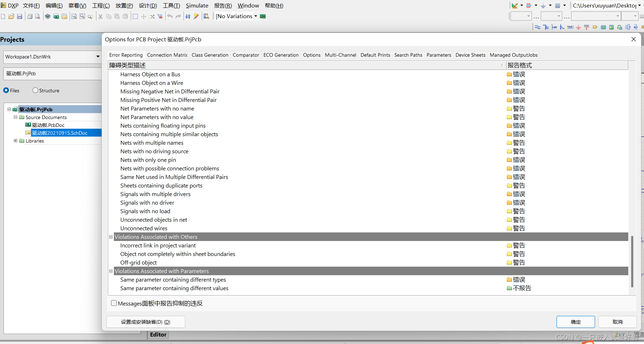Click the Place Sheet Symbol green icon
The height and width of the screenshot is (344, 644).
603,27
